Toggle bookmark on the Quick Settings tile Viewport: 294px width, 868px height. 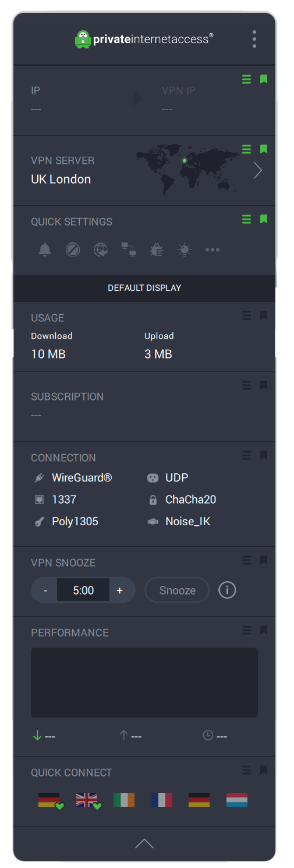coord(264,219)
